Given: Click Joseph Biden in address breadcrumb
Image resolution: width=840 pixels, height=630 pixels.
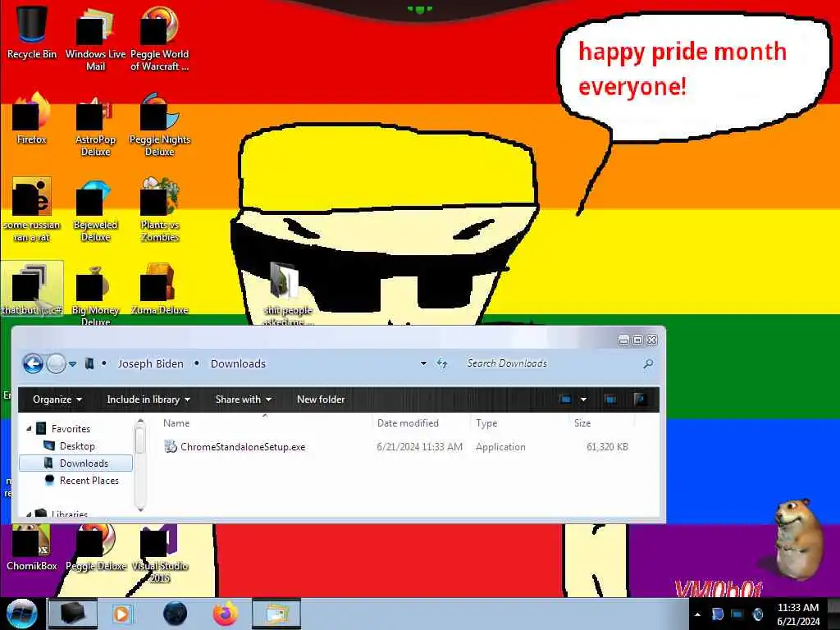Looking at the screenshot, I should pos(151,363).
